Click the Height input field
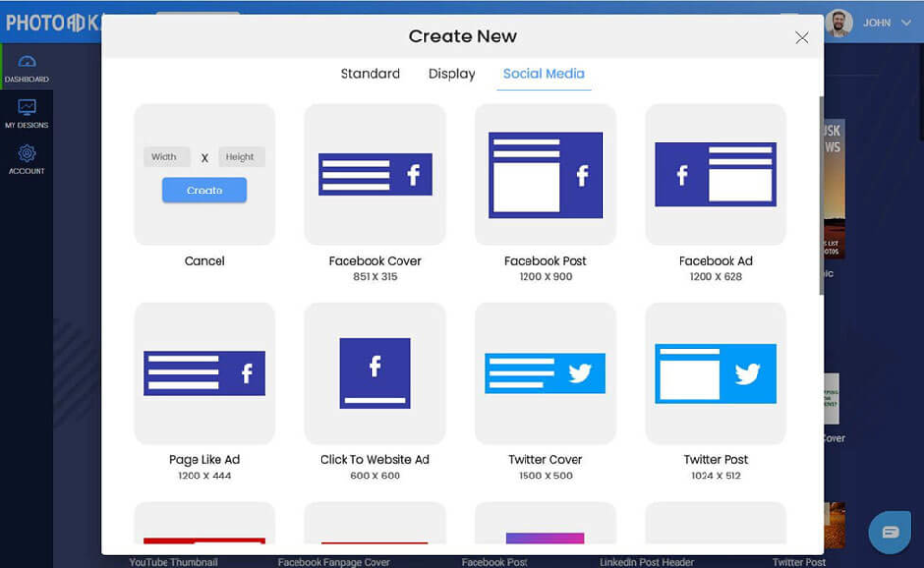 click(x=241, y=156)
